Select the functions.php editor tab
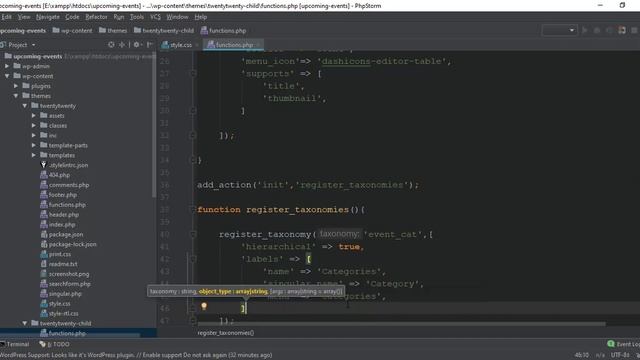 233,45
